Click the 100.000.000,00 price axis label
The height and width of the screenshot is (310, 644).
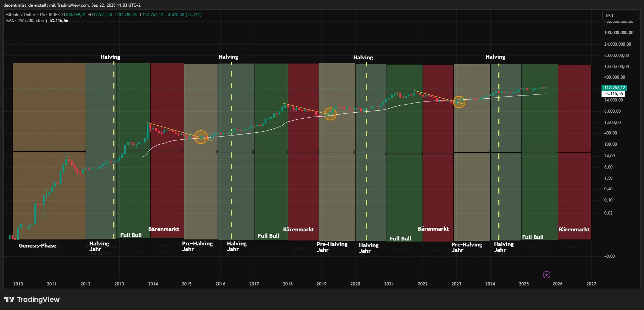click(x=619, y=33)
